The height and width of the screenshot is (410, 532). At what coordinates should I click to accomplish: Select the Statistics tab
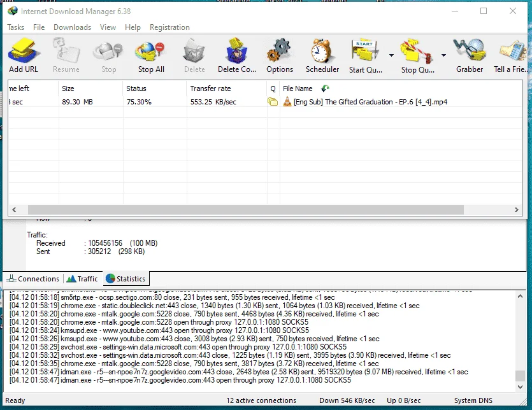[126, 279]
